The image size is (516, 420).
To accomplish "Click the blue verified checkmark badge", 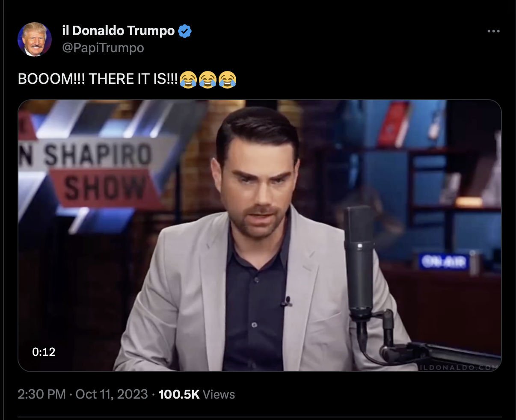I will [x=184, y=31].
